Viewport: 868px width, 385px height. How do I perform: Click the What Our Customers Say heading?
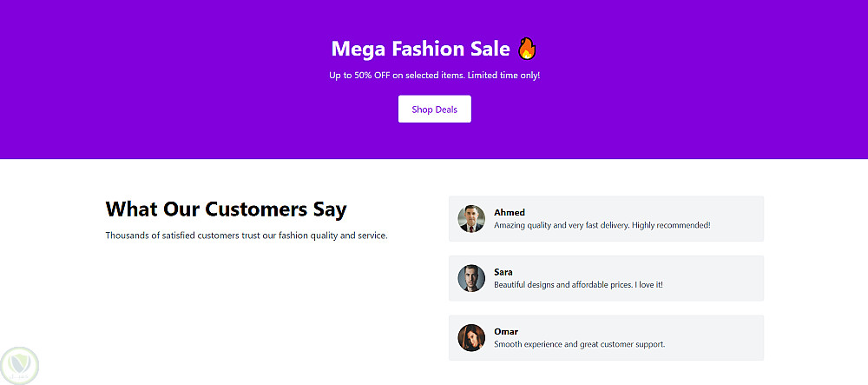point(226,209)
